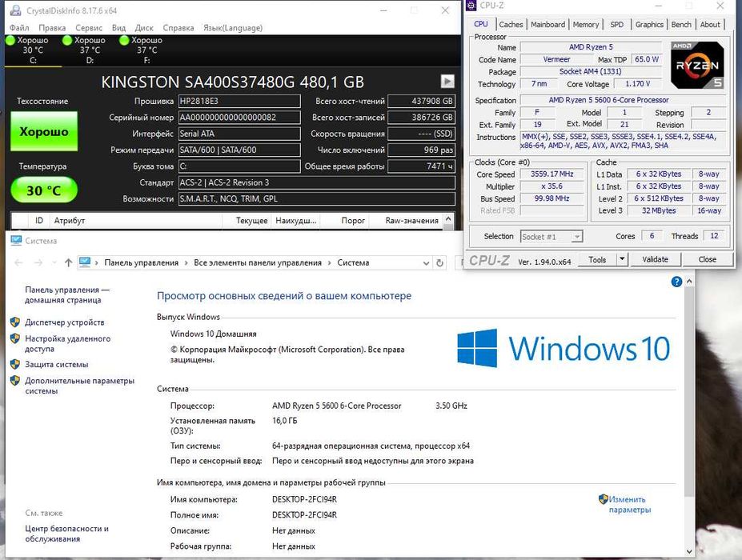Click the Ryzen 5 processor logo in CPU-Z

pyautogui.click(x=697, y=66)
